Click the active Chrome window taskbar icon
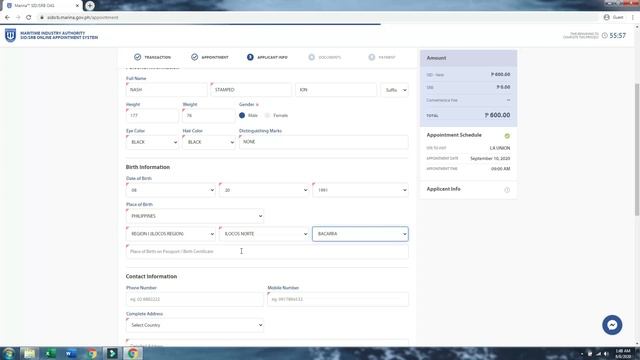The height and width of the screenshot is (360, 640). [133, 353]
